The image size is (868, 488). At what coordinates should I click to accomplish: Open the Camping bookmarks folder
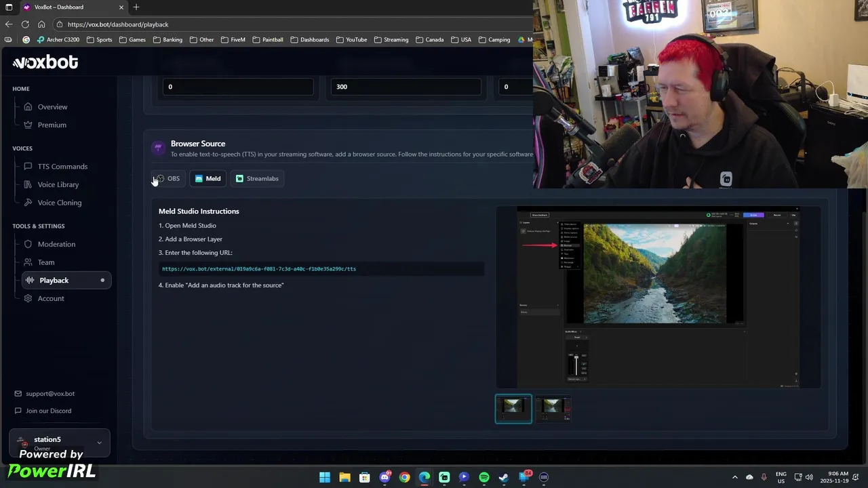[x=494, y=39]
